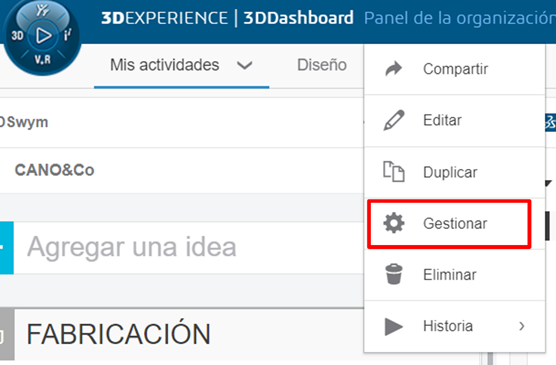
Task: Click the Compartir share arrow icon
Action: click(x=394, y=69)
